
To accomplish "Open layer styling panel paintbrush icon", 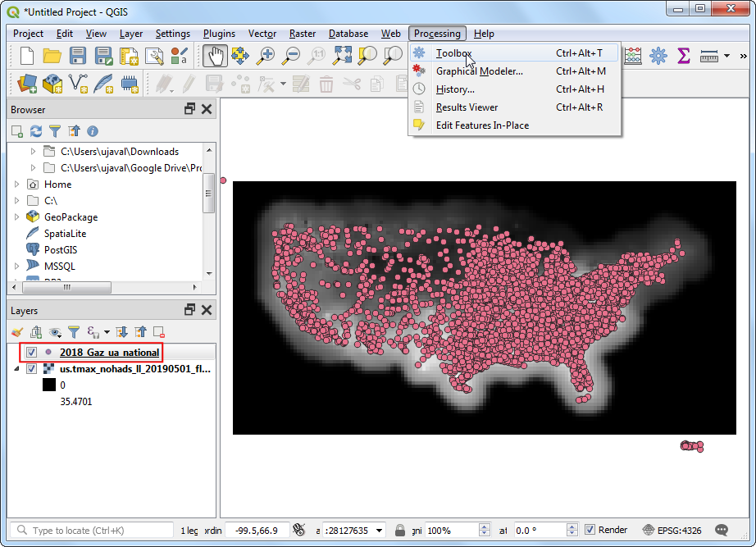I will click(x=17, y=332).
